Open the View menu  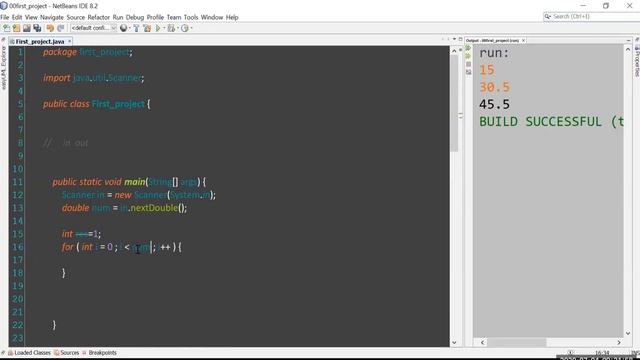pyautogui.click(x=31, y=17)
